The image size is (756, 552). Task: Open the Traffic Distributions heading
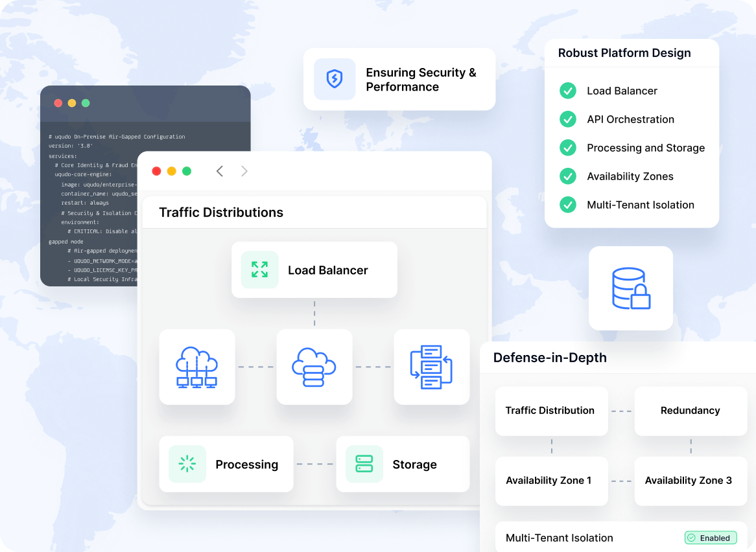point(221,213)
